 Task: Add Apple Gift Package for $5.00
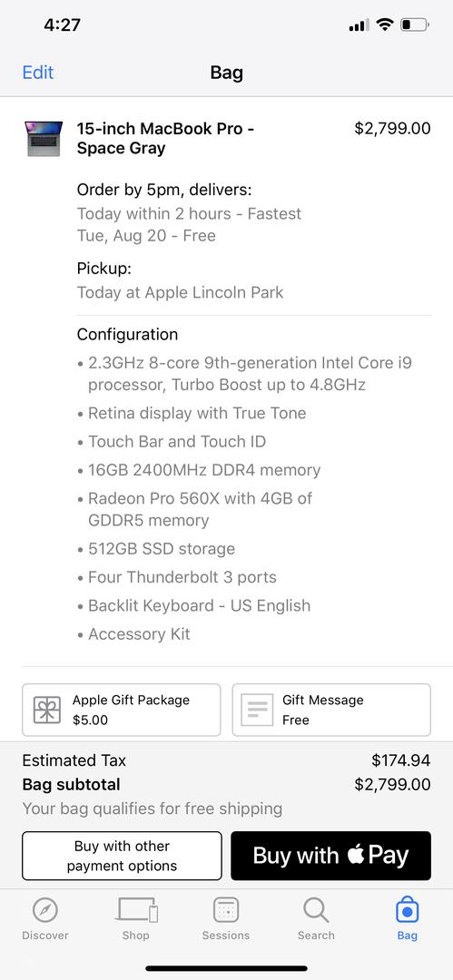(122, 710)
